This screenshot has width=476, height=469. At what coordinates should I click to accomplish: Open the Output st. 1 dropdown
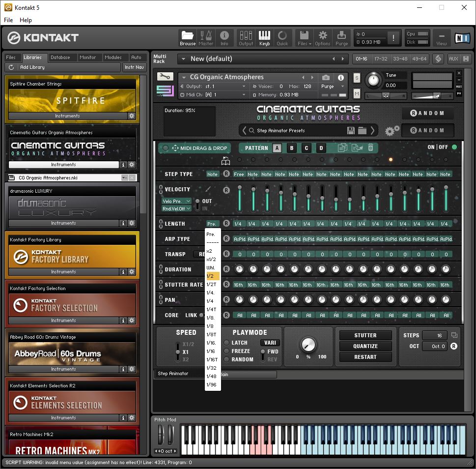244,86
